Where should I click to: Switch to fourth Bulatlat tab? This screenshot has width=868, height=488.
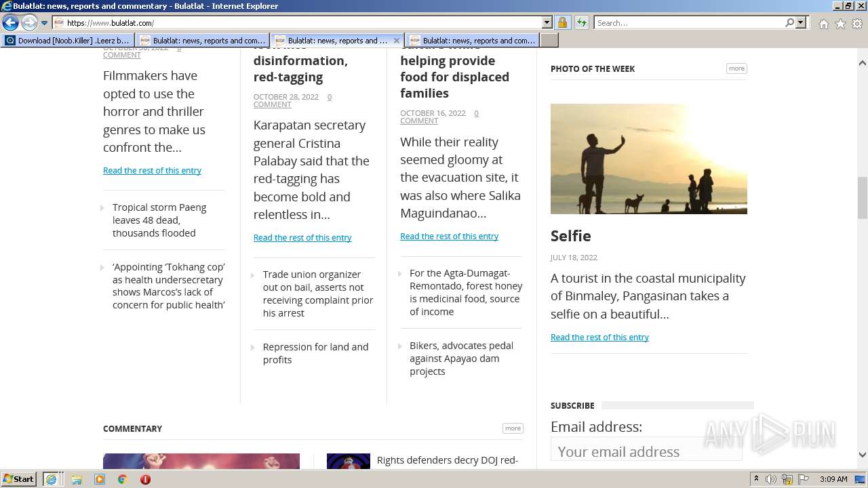pos(472,41)
